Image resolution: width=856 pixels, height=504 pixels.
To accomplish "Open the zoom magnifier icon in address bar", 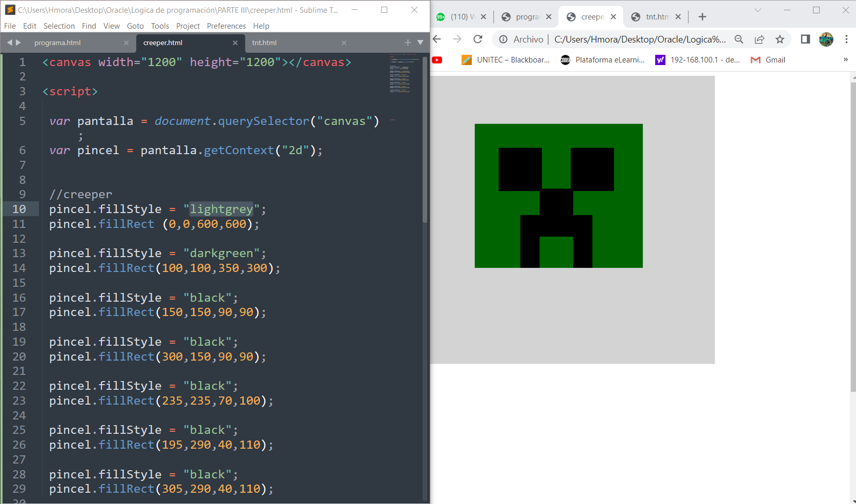I will coord(739,39).
